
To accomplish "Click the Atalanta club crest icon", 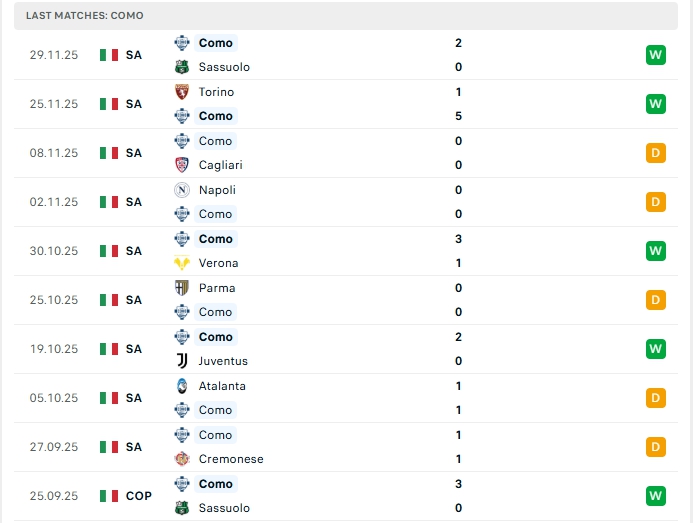I will click(x=181, y=386).
